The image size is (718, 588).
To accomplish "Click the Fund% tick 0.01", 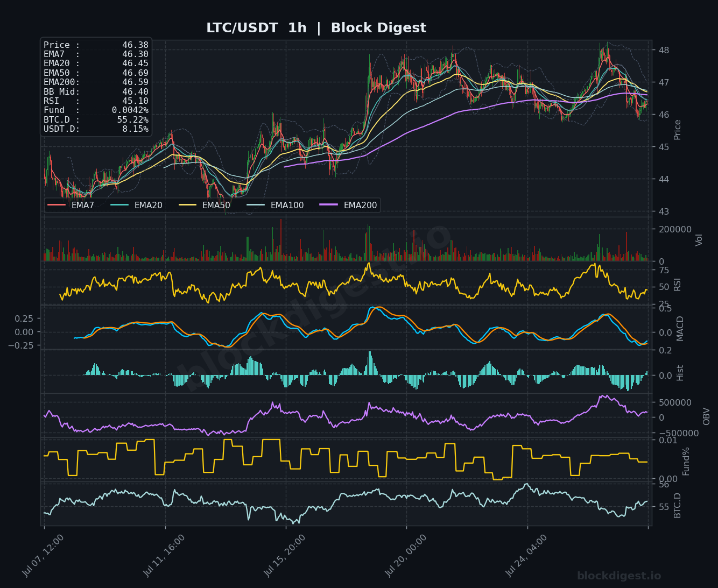I will tap(667, 441).
